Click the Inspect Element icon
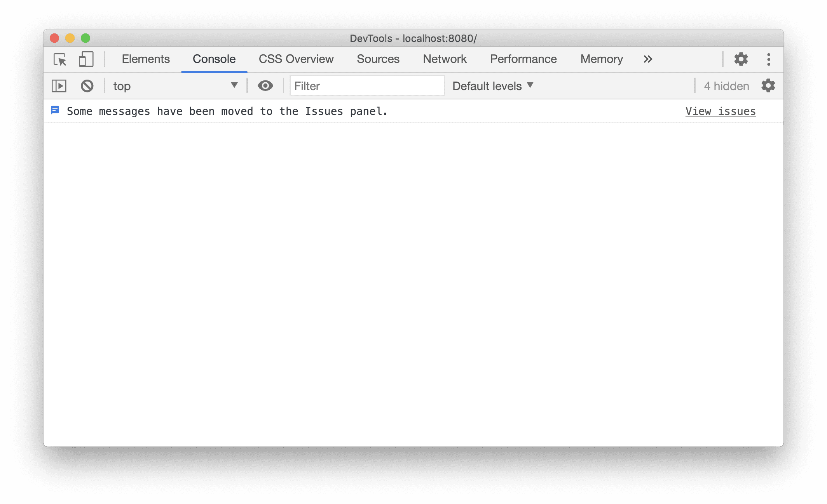 coord(61,59)
